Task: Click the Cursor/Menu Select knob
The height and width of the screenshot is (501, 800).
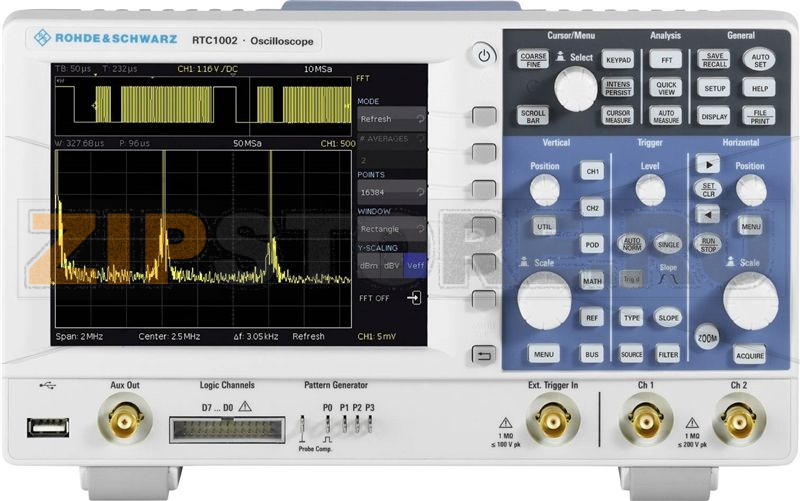Action: tap(576, 89)
